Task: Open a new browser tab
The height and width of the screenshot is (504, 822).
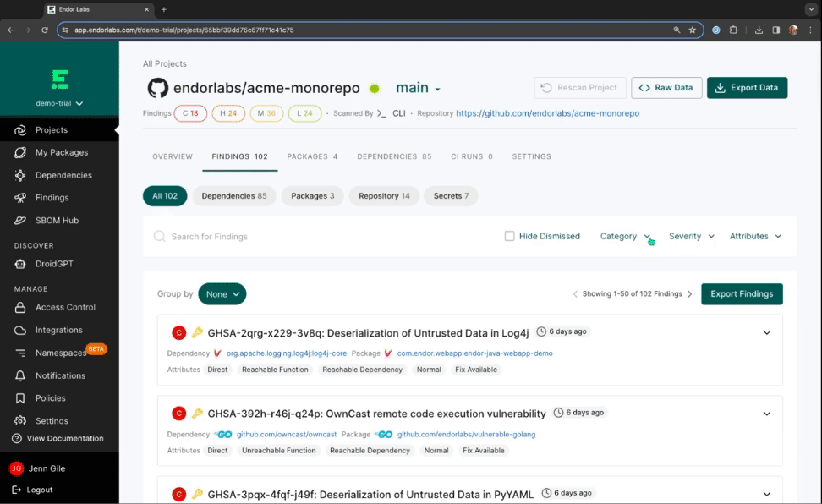Action: (x=163, y=9)
